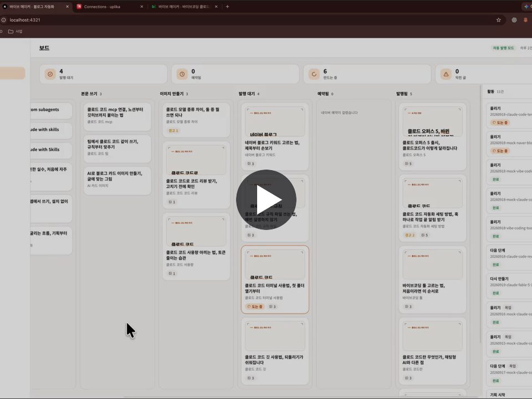Open thumbnail of 클로드 코드로 코드 리뷰 받기 card

(196, 160)
